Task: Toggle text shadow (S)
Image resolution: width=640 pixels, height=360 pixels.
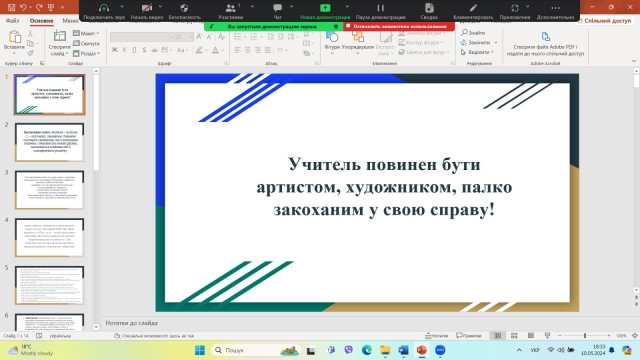Action: (x=144, y=50)
